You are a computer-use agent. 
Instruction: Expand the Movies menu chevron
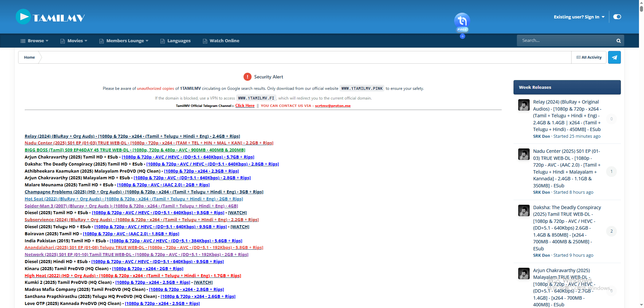(x=86, y=41)
